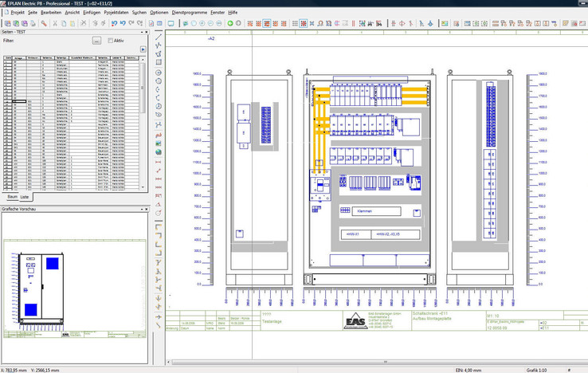Click the filter browse '...' button
The image size is (588, 373).
pos(96,41)
